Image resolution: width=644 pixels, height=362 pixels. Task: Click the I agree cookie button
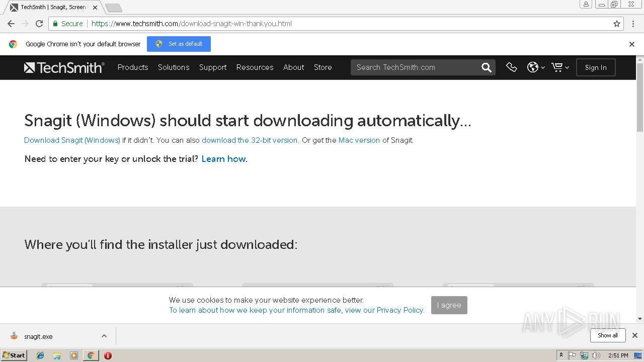(449, 305)
